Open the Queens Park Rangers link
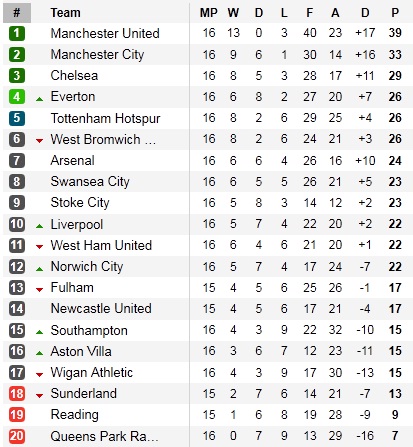 click(x=104, y=436)
